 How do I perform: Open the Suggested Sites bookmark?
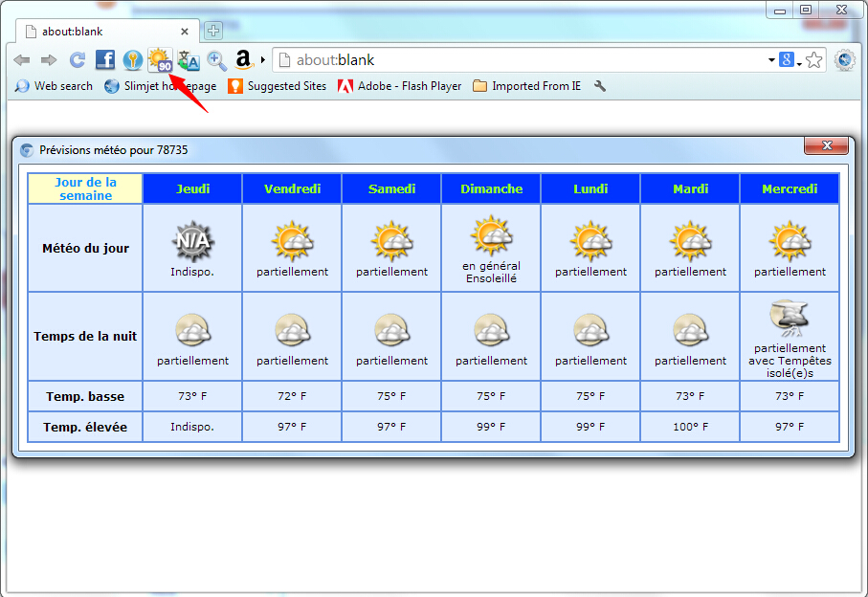pyautogui.click(x=277, y=86)
